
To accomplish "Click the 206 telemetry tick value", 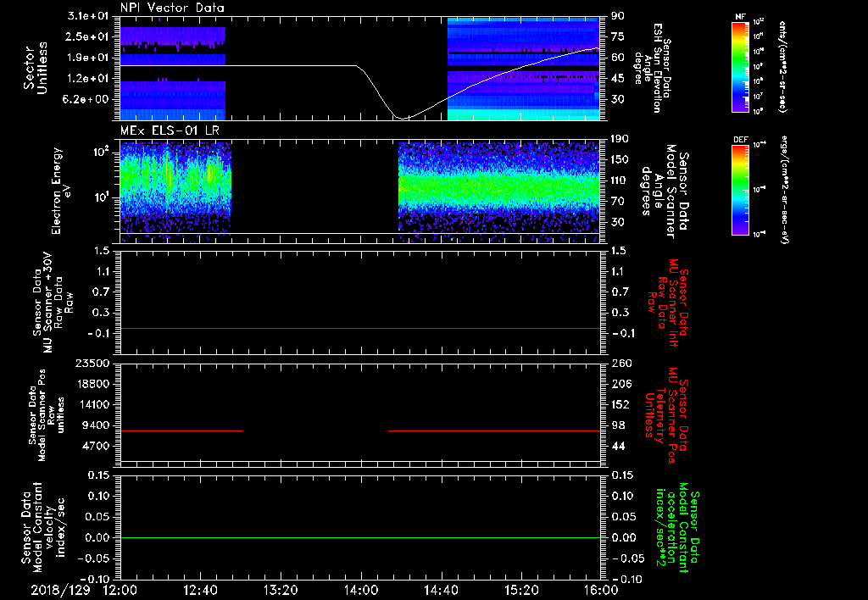I will click(x=621, y=384).
